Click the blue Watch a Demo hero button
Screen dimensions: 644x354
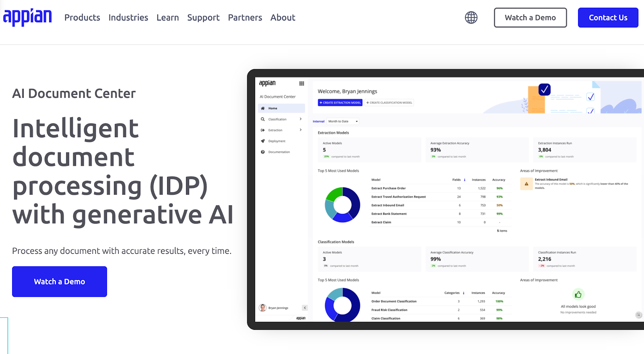tap(60, 282)
